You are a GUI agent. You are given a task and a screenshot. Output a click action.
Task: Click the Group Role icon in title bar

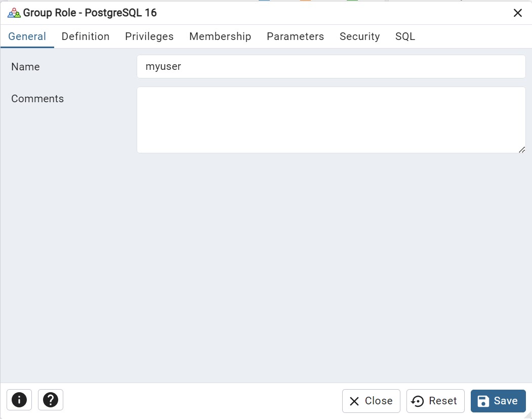coord(14,13)
